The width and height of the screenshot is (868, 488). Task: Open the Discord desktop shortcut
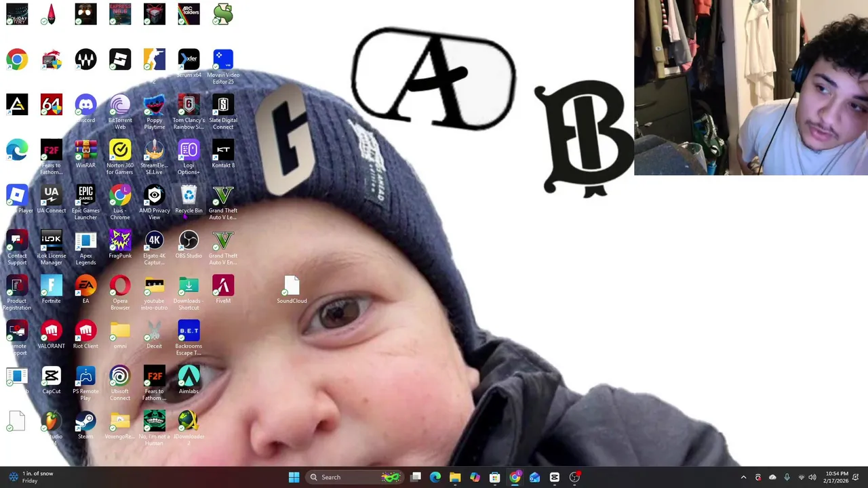[85, 109]
